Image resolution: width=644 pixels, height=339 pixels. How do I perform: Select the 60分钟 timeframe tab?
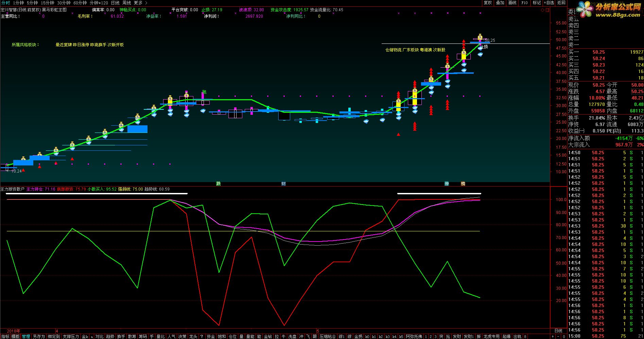[80, 3]
